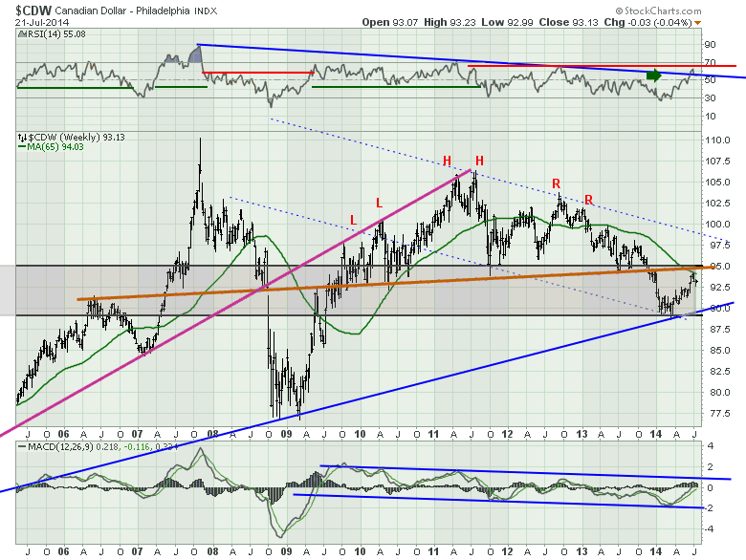Click the bars icon before $CDW (Weekly)

pyautogui.click(x=22, y=138)
